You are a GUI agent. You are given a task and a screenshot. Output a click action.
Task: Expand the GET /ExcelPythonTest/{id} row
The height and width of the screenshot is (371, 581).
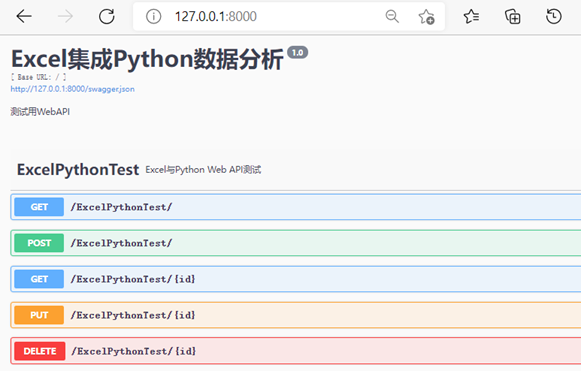click(296, 279)
